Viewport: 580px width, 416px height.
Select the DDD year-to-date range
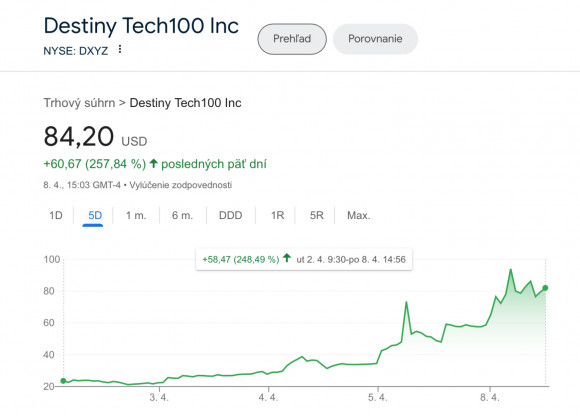tap(230, 215)
